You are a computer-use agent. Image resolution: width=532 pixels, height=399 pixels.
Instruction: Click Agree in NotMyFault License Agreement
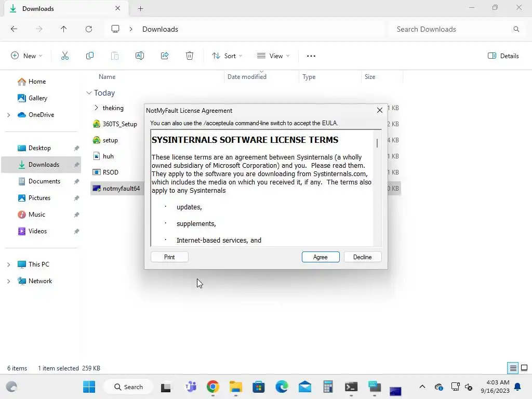click(320, 257)
